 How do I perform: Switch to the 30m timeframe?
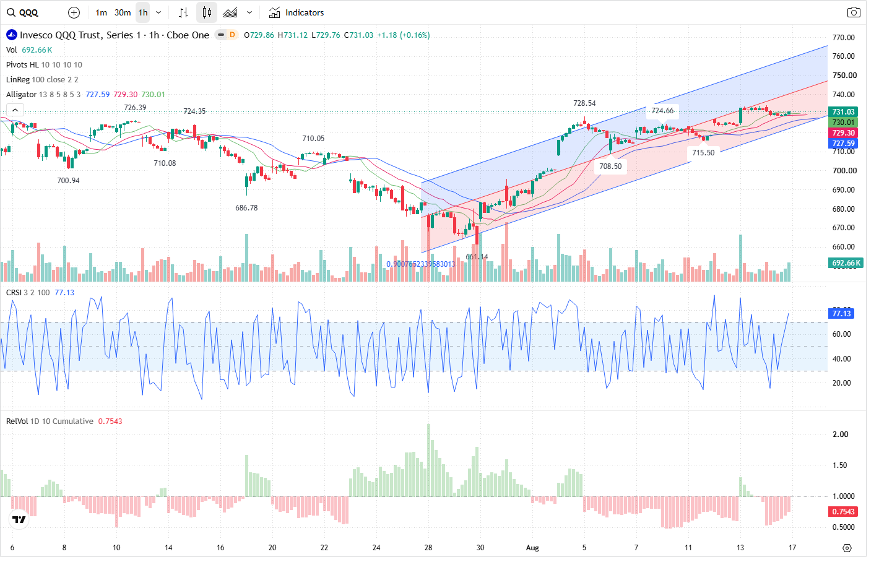coord(123,12)
